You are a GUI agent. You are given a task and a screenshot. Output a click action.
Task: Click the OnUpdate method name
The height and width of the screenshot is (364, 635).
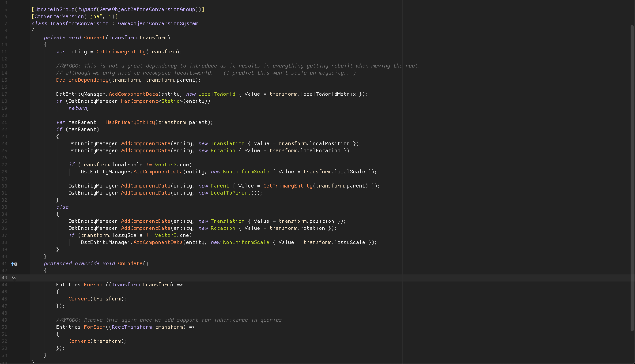(x=130, y=264)
